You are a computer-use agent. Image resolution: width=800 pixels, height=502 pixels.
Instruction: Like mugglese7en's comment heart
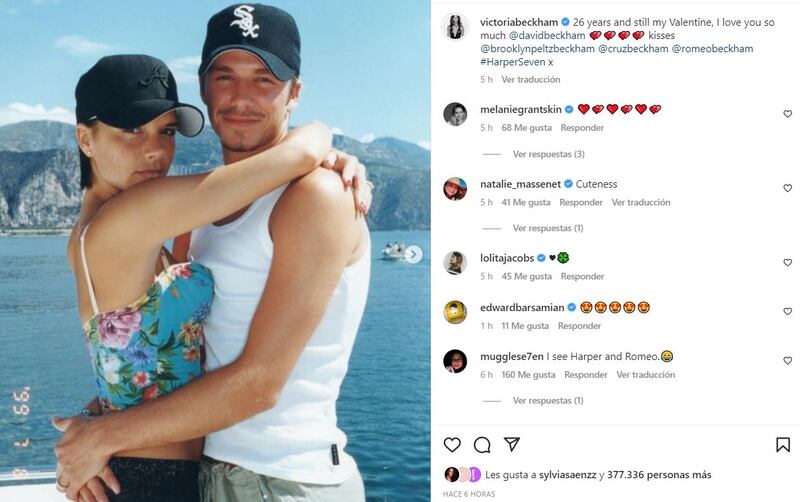click(787, 361)
